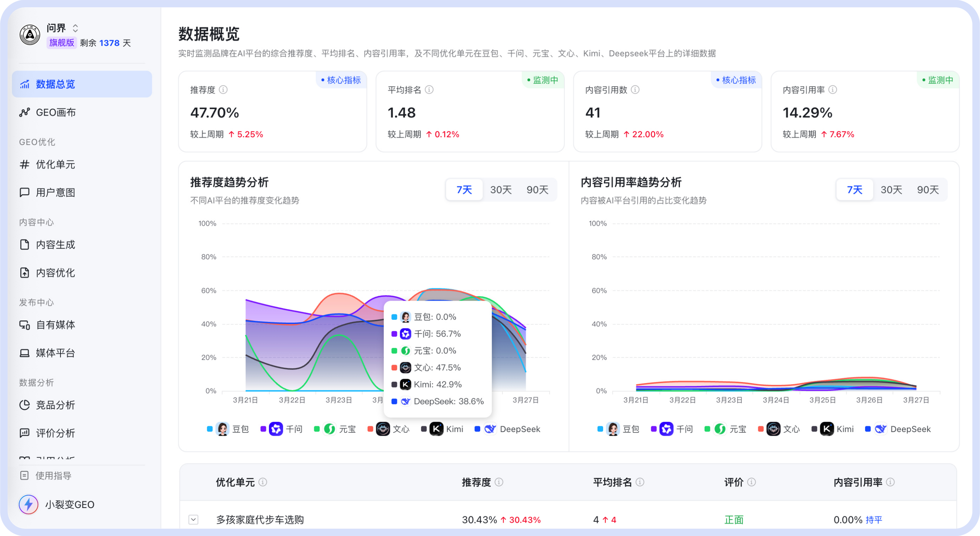
Task: Open 优化单元 via the hash icon
Action: coord(24,165)
